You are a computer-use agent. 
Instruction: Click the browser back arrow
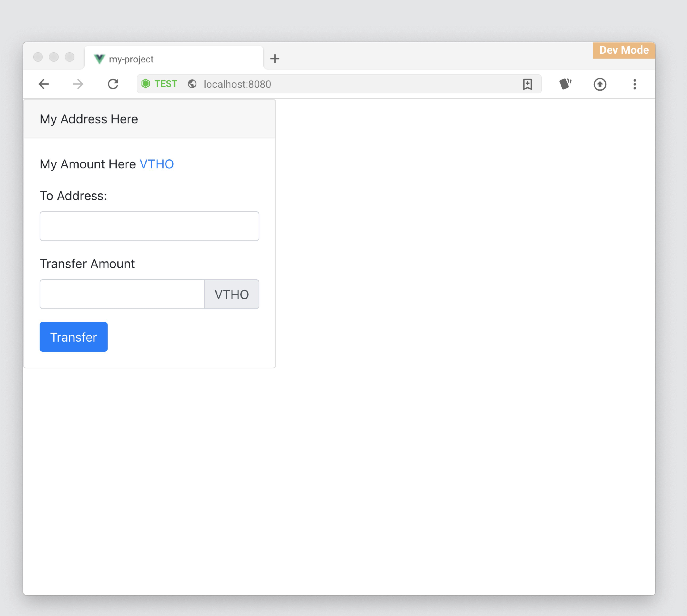point(44,84)
